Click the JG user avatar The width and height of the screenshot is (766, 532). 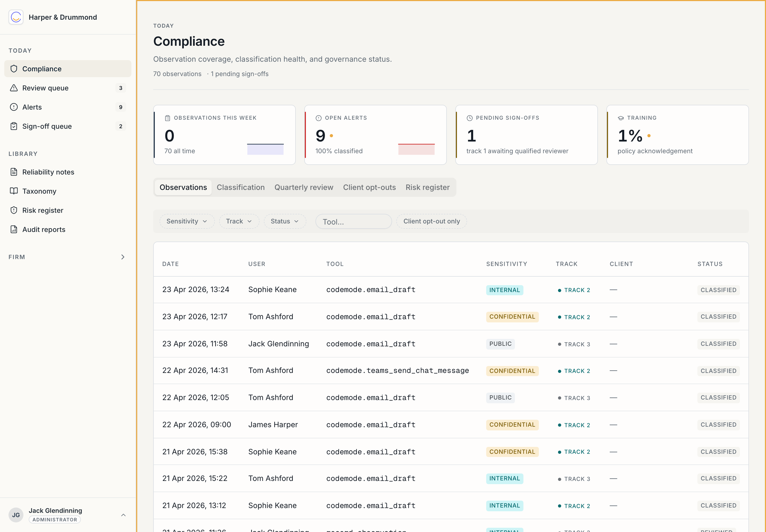[x=16, y=515]
